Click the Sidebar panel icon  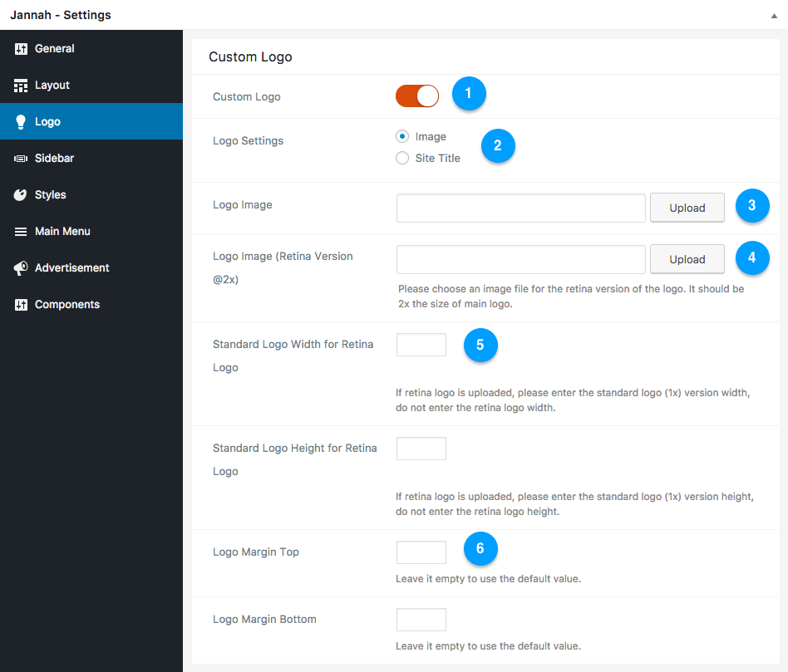21,159
